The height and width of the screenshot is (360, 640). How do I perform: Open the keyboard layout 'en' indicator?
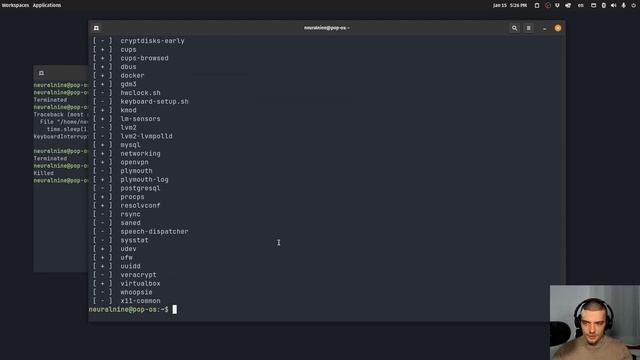click(x=580, y=5)
